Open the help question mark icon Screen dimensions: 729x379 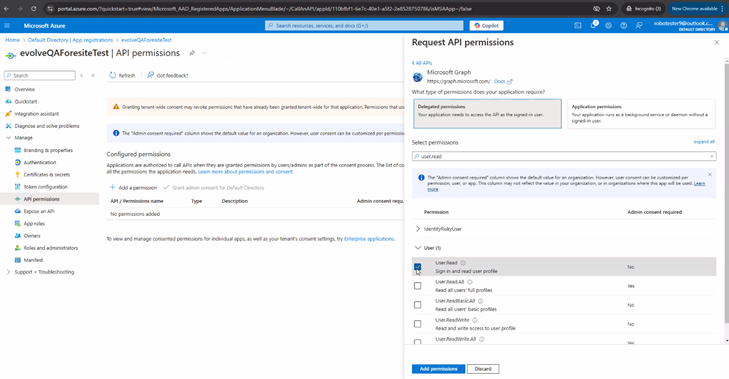click(623, 26)
